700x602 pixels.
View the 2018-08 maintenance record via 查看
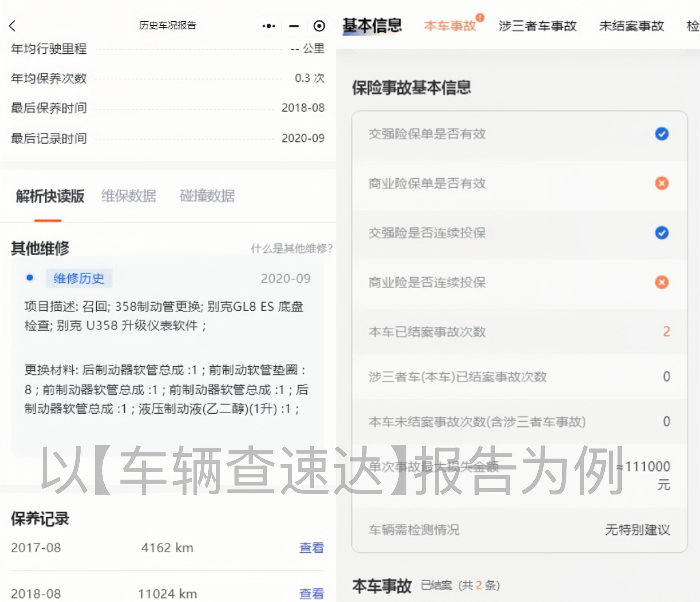tap(311, 594)
